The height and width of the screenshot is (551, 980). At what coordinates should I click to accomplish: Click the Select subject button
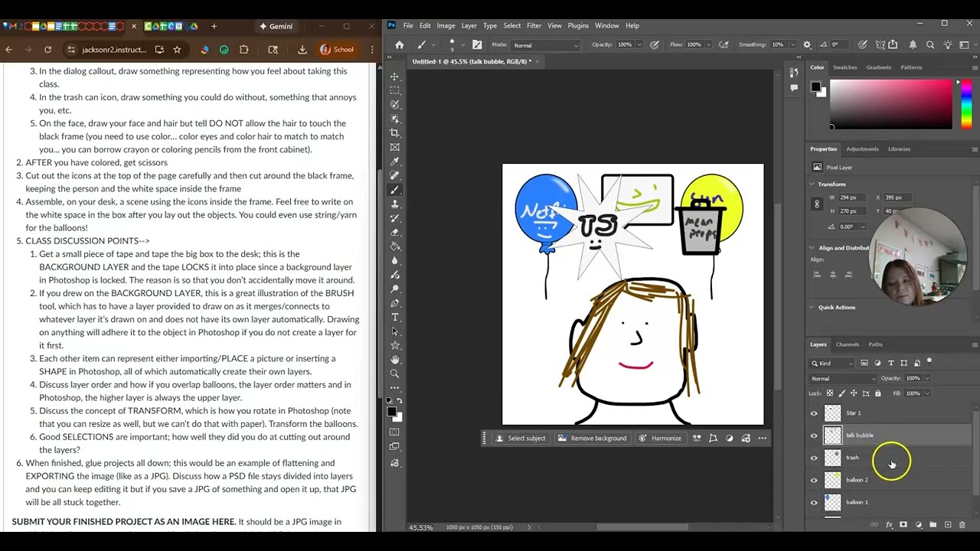521,439
